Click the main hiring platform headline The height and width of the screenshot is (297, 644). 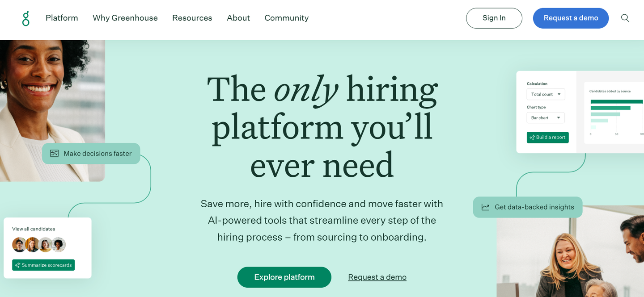[322, 127]
